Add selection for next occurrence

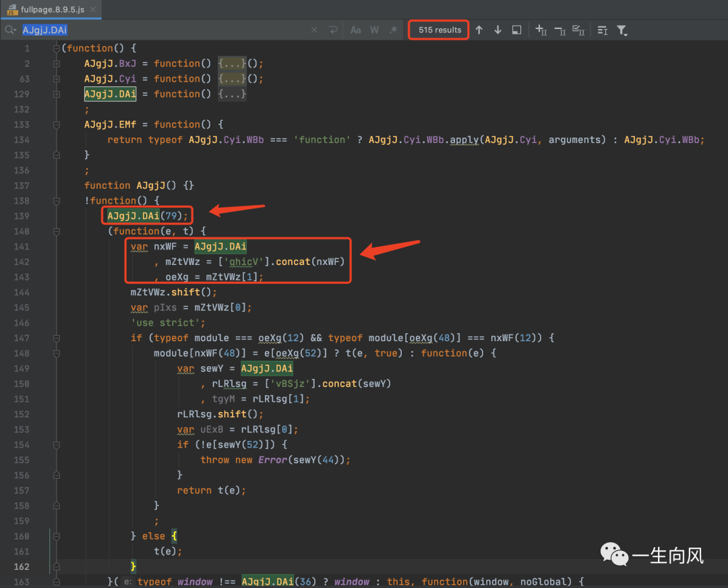541,30
